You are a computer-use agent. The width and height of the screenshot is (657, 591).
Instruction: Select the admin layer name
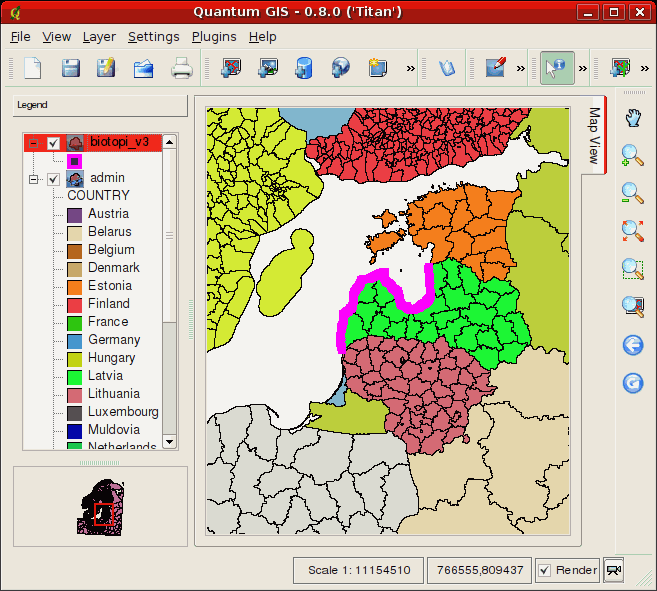point(107,178)
